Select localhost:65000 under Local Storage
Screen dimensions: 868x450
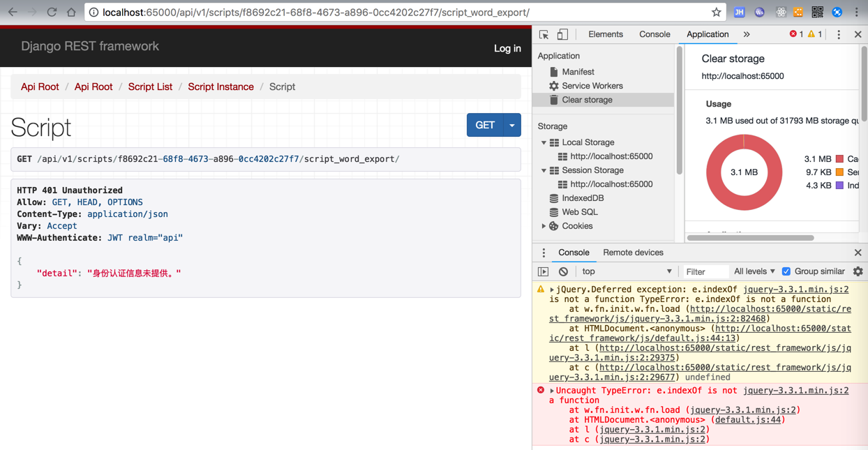pos(611,156)
